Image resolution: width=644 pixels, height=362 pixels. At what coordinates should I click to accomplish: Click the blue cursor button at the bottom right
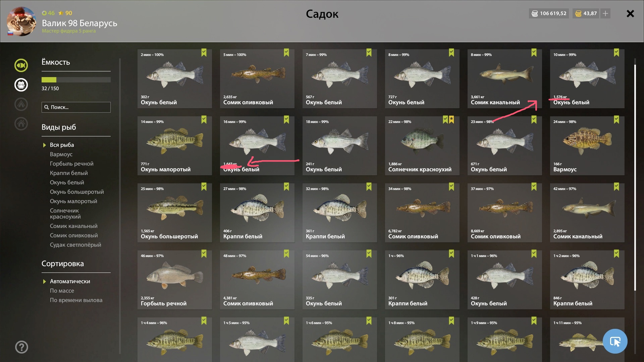[615, 341]
